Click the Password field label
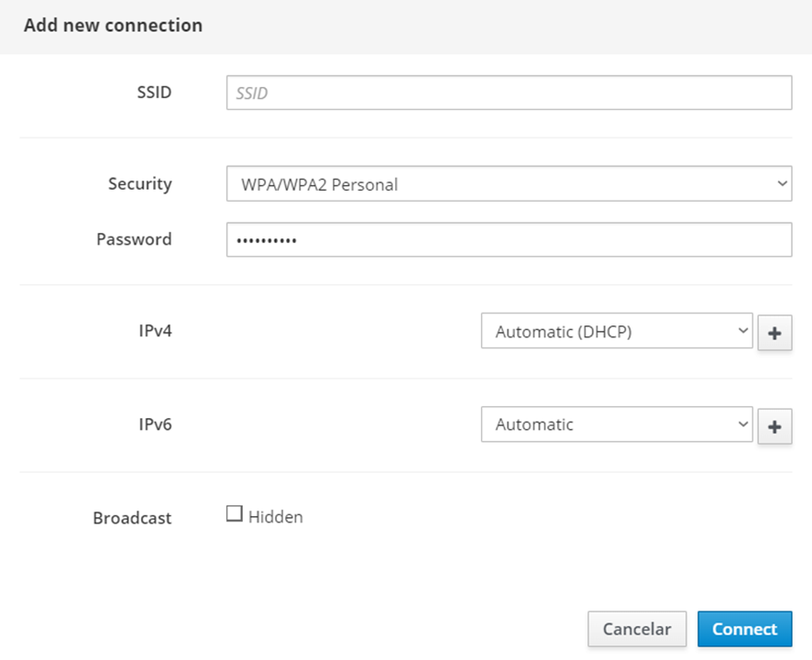 [134, 239]
